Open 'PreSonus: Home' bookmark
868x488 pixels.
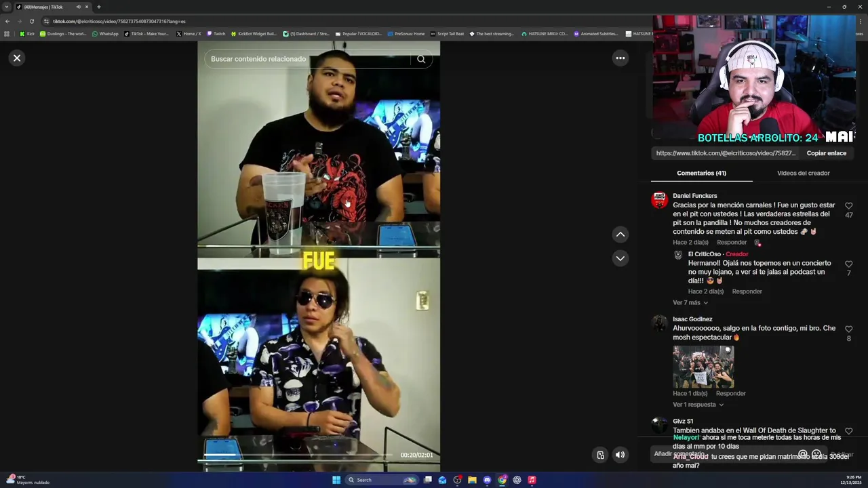coord(406,33)
